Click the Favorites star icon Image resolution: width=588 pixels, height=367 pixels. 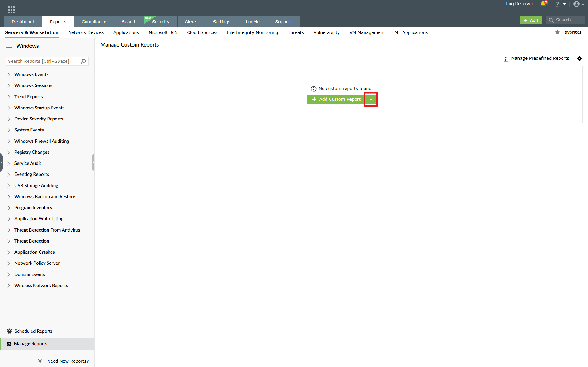click(557, 32)
